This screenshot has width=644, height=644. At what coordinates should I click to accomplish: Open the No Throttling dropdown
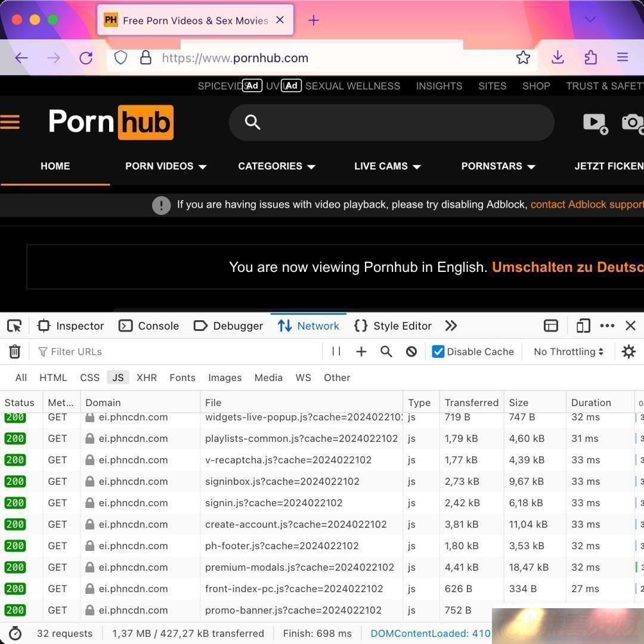pyautogui.click(x=568, y=352)
